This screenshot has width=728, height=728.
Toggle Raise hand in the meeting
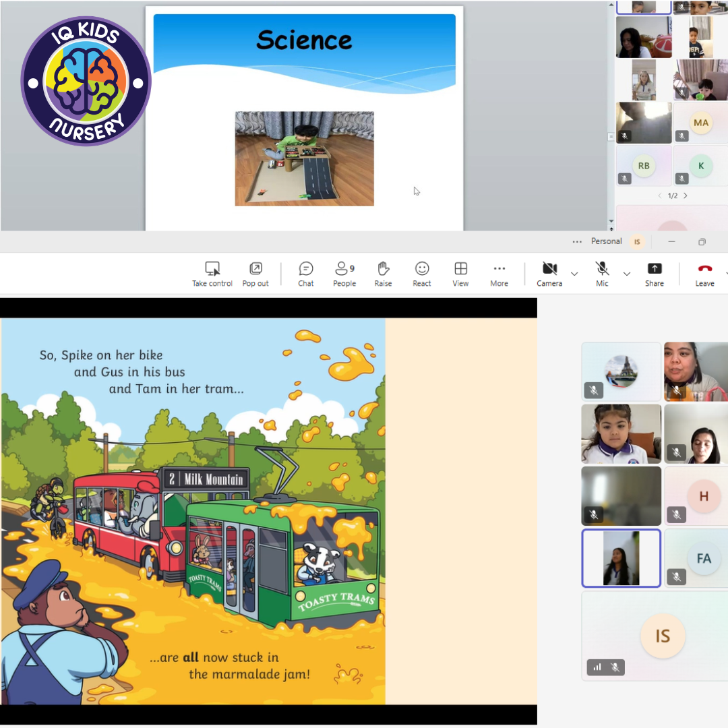tap(383, 274)
